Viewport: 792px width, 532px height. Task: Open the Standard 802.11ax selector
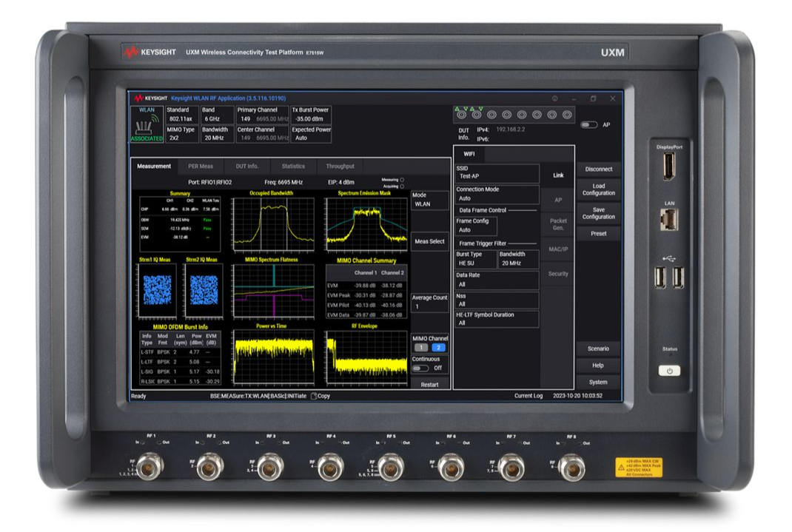(182, 115)
